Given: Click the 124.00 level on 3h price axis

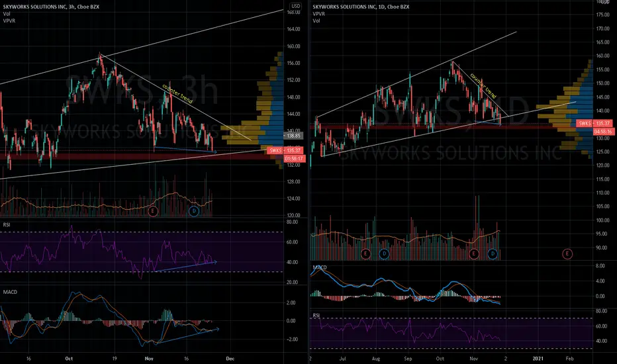Looking at the screenshot, I should (x=293, y=199).
